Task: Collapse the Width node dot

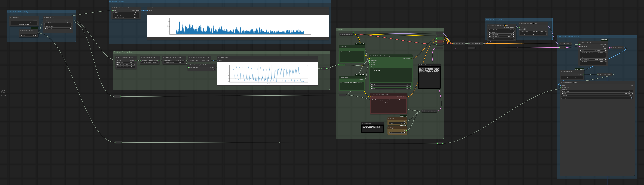Action: point(389,118)
